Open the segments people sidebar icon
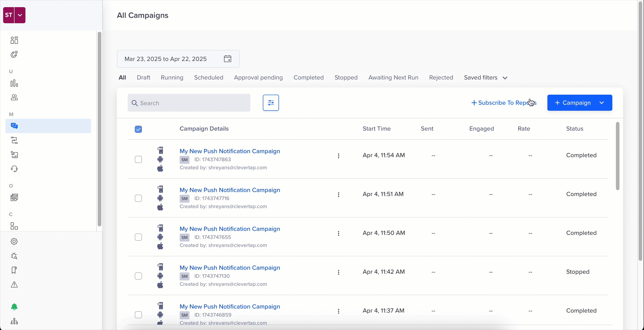 [x=14, y=97]
